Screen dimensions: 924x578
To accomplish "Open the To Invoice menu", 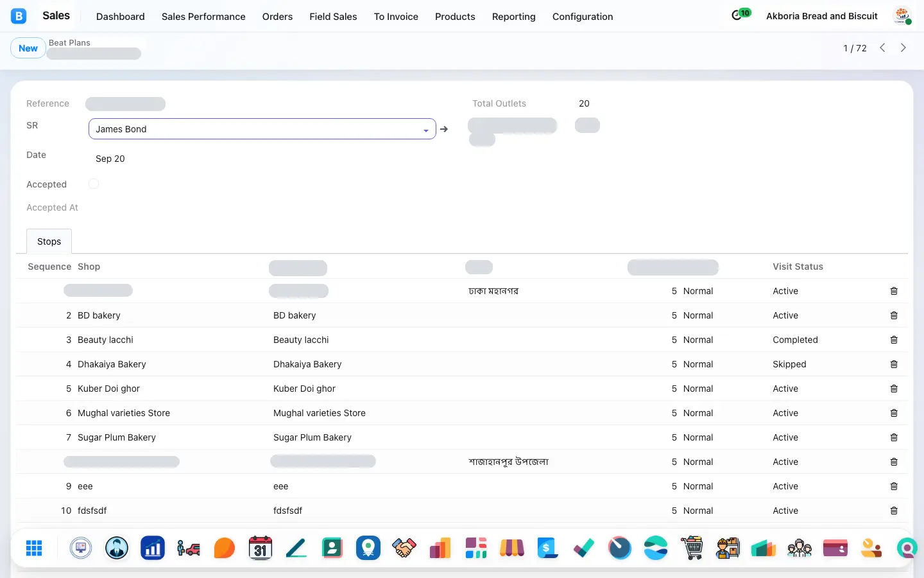I will point(396,17).
